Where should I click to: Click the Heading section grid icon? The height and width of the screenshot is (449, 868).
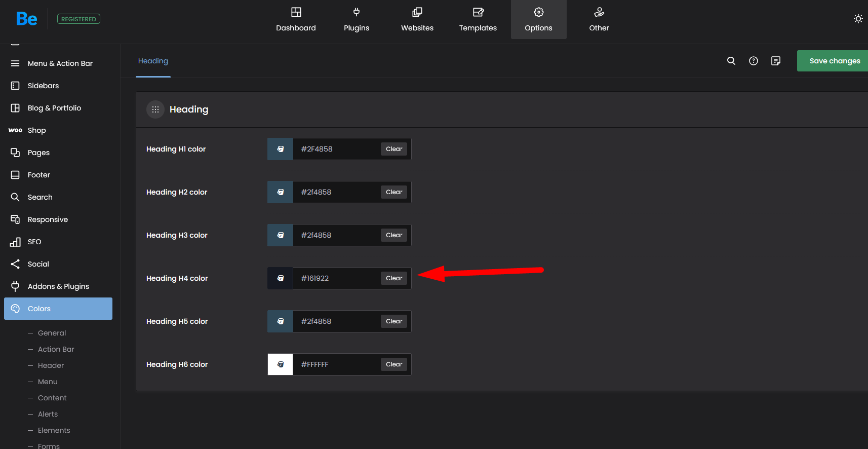pos(155,109)
